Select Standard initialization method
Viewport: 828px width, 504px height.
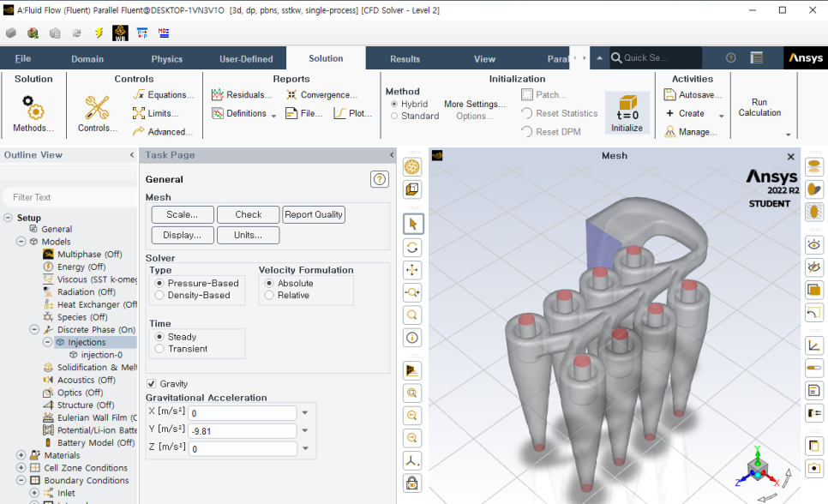pos(394,117)
